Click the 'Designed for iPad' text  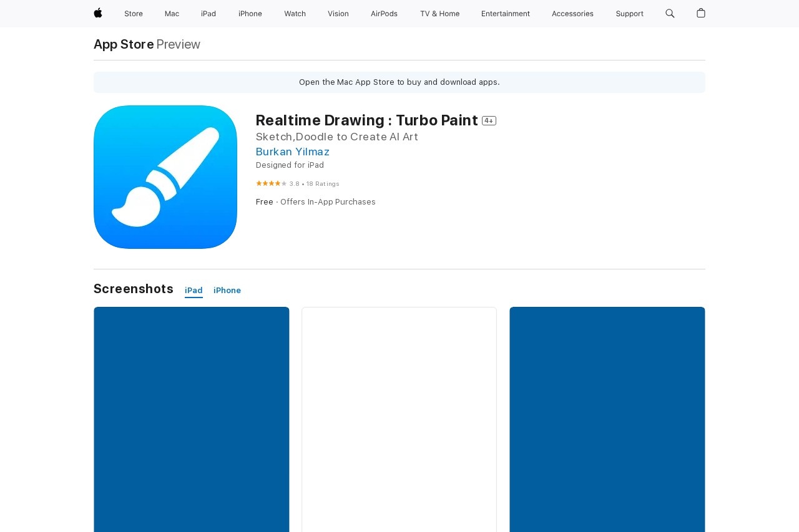point(290,165)
